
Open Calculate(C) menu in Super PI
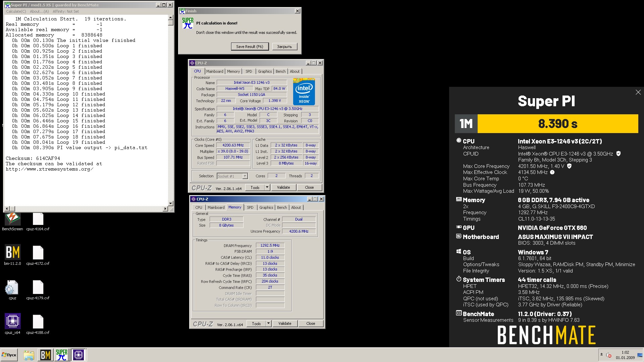[16, 11]
